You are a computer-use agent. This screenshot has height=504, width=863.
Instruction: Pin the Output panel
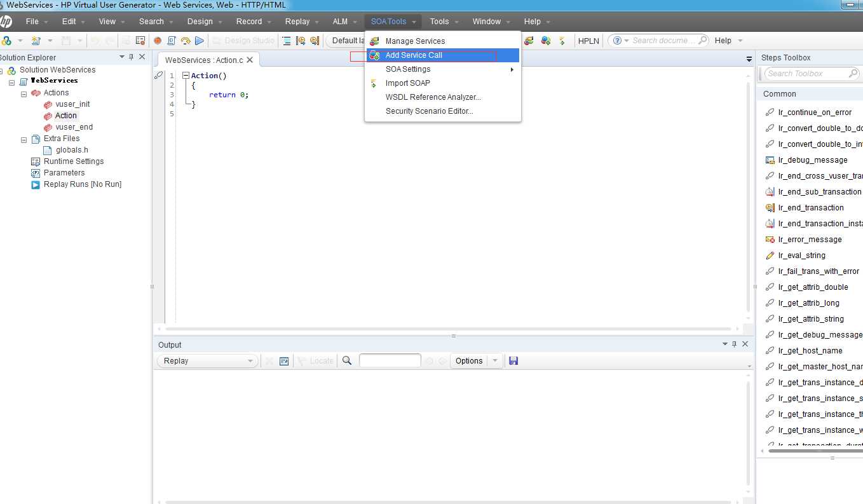coord(735,344)
